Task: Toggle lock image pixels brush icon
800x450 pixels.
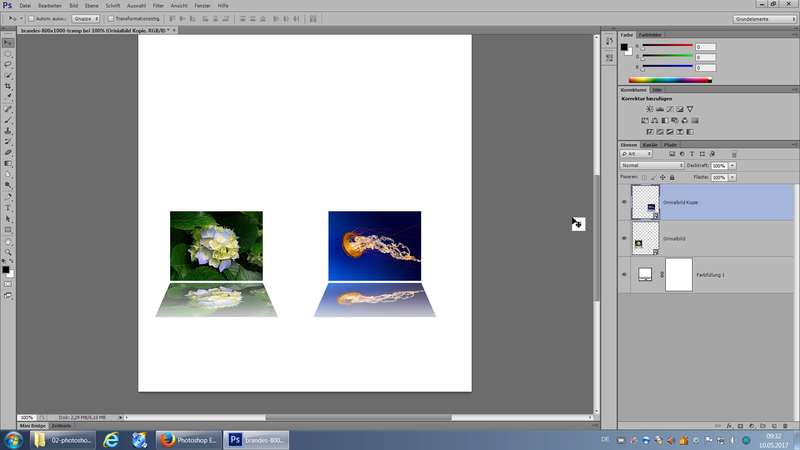Action: 654,178
